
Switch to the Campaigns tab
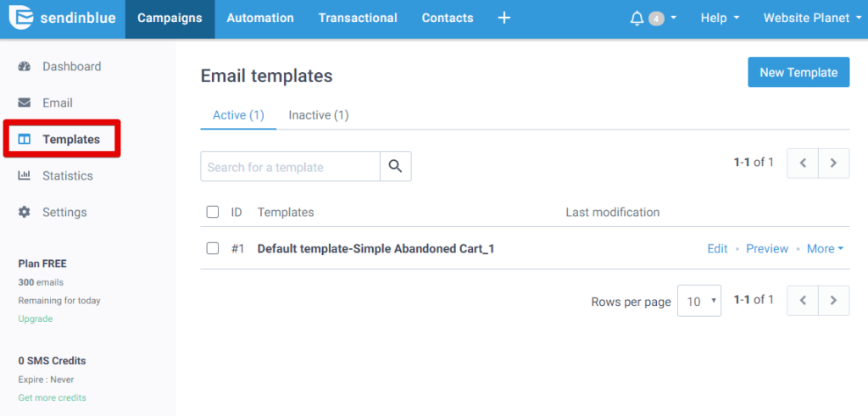coord(170,19)
